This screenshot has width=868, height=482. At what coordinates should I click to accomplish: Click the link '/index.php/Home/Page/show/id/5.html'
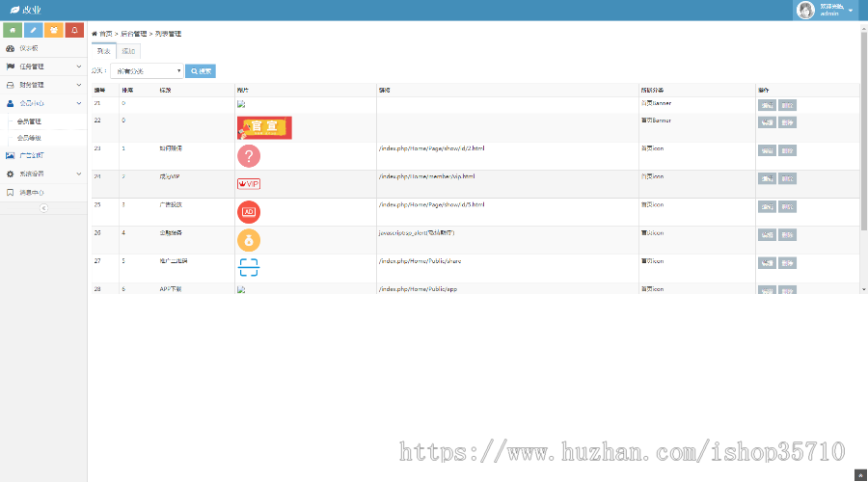[432, 204]
